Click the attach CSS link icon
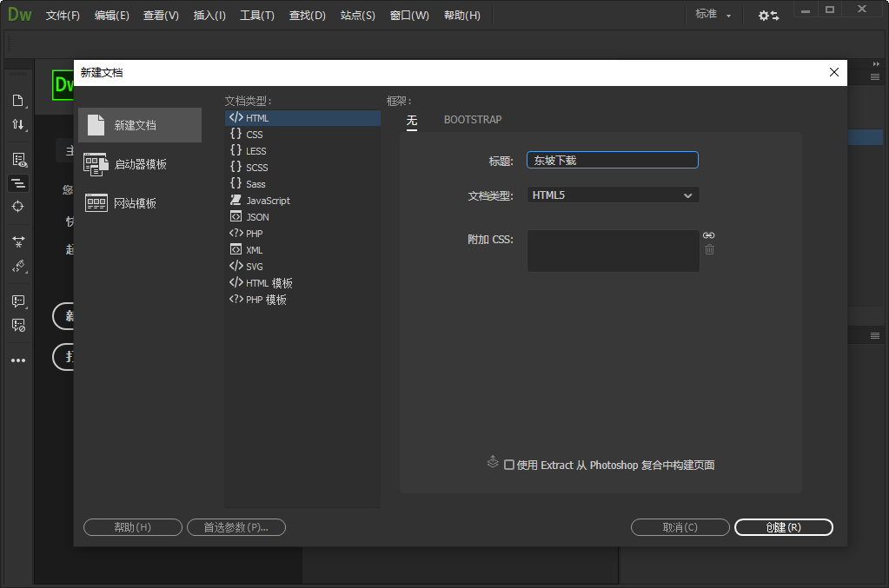The image size is (889, 588). [x=709, y=235]
